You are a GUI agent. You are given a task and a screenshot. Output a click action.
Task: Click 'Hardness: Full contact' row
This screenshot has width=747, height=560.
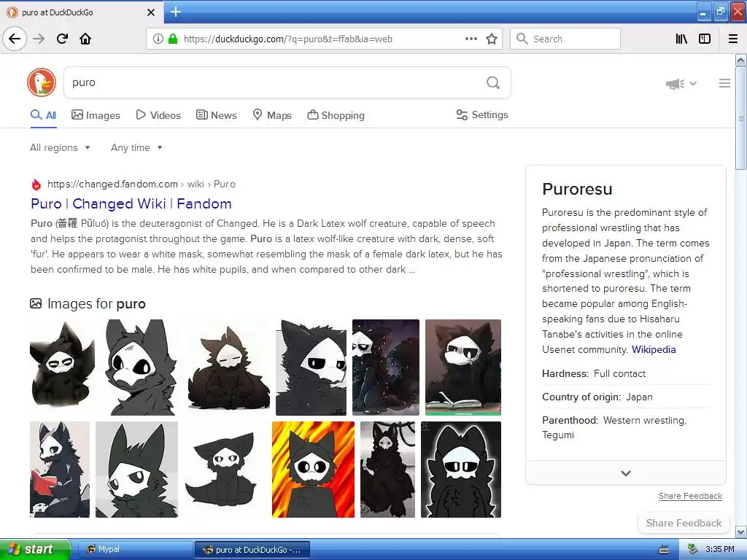pyautogui.click(x=625, y=374)
